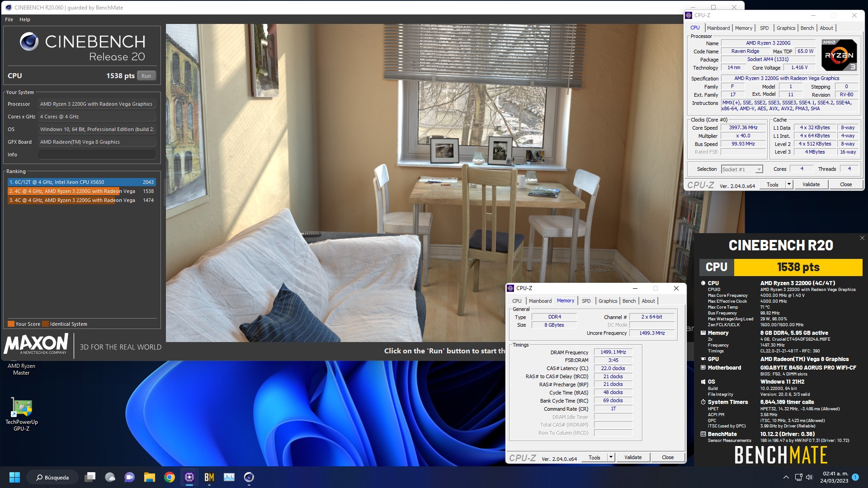Open About tab in upper CPU-Z window
Viewport: 868px width, 488px height.
click(x=826, y=28)
